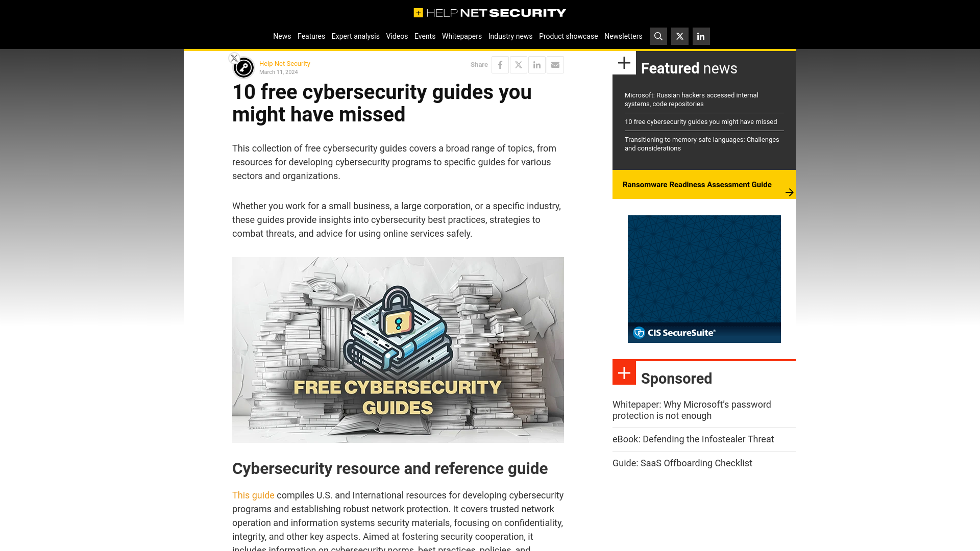Click the search magnifying glass icon

point(658,36)
